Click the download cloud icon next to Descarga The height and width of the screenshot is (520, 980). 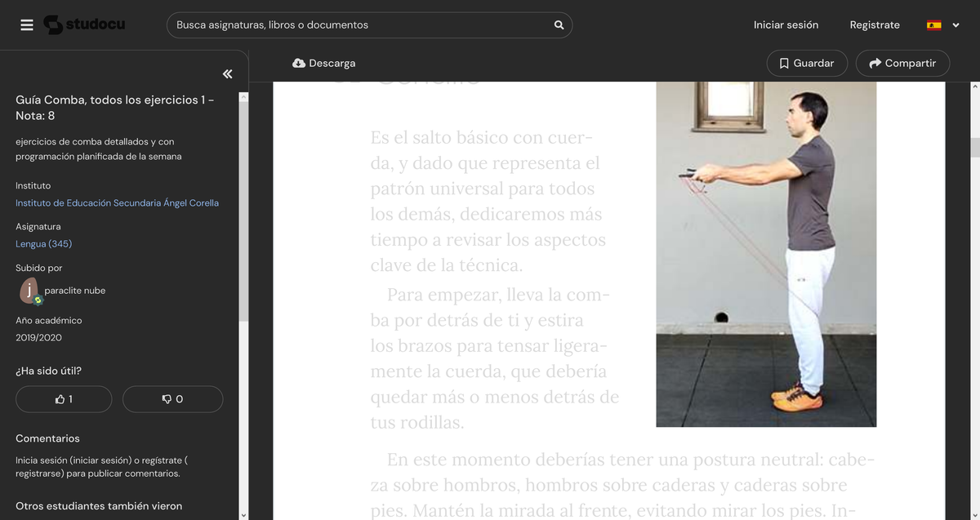point(298,63)
